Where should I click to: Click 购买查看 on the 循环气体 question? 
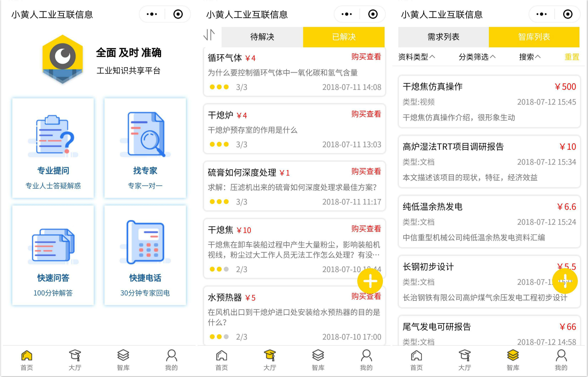(366, 57)
